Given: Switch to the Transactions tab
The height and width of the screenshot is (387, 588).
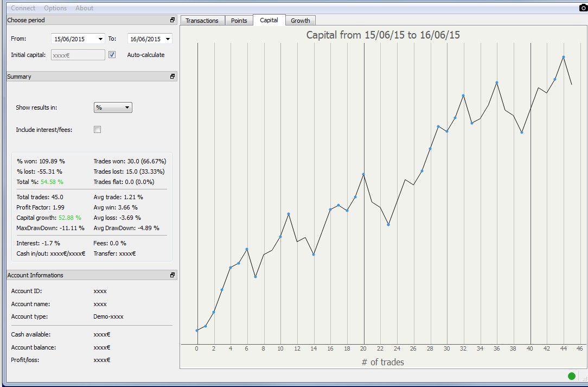Looking at the screenshot, I should (202, 21).
